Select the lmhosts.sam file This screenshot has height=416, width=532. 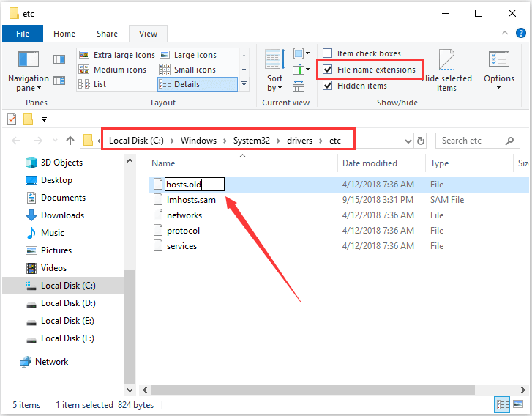pyautogui.click(x=191, y=200)
